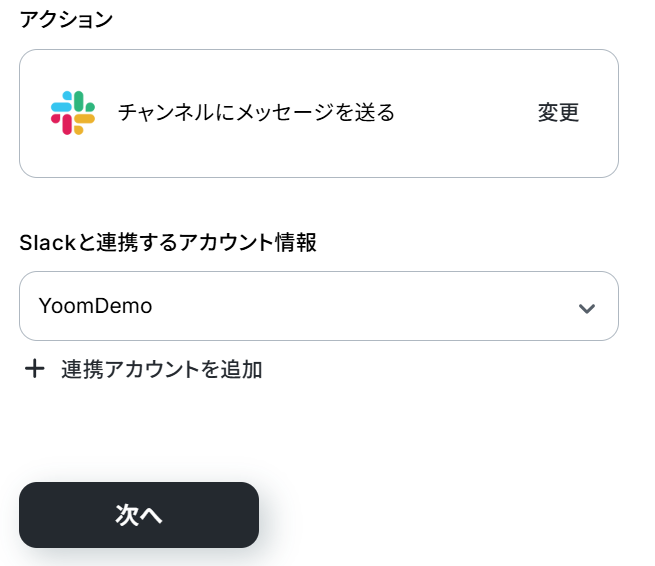The width and height of the screenshot is (655, 566).
Task: Open the YoomDemo account dropdown
Action: pos(318,306)
